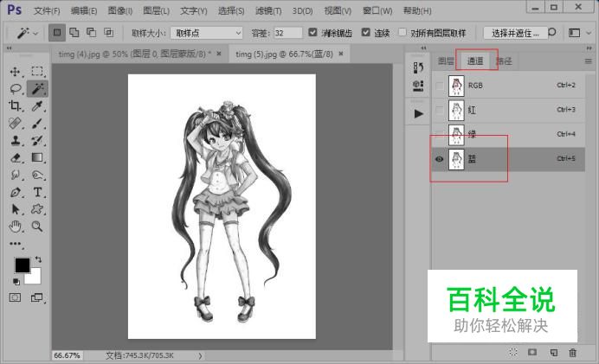599x364 pixels.
Task: Select the Rectangular Marquee tool
Action: pyautogui.click(x=37, y=72)
